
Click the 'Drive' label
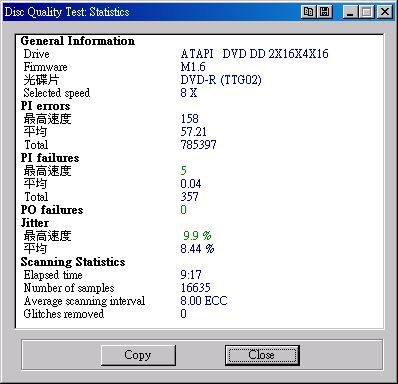coord(36,54)
